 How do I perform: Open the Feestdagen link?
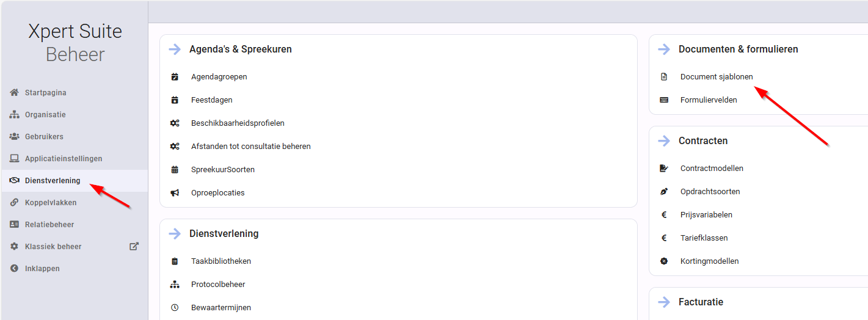(x=211, y=100)
